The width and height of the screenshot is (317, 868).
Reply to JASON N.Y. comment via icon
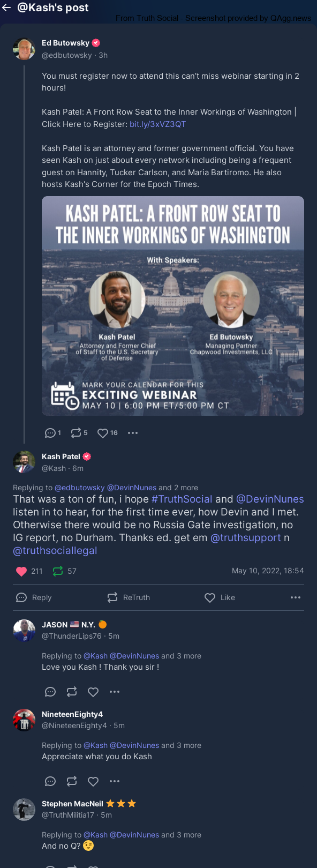coord(50,692)
